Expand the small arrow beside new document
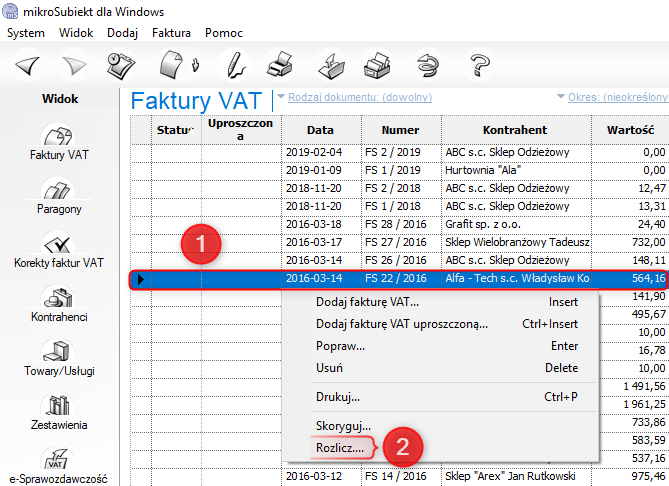 [x=195, y=65]
